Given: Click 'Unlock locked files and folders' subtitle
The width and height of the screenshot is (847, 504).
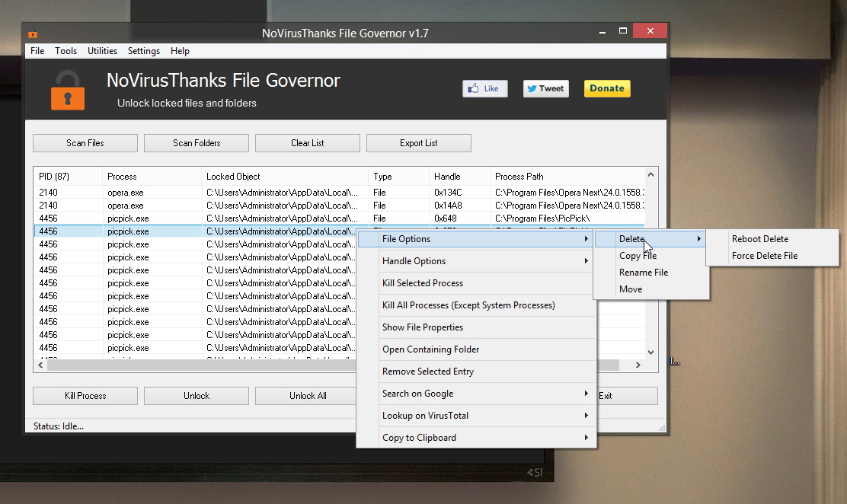Looking at the screenshot, I should click(x=187, y=104).
